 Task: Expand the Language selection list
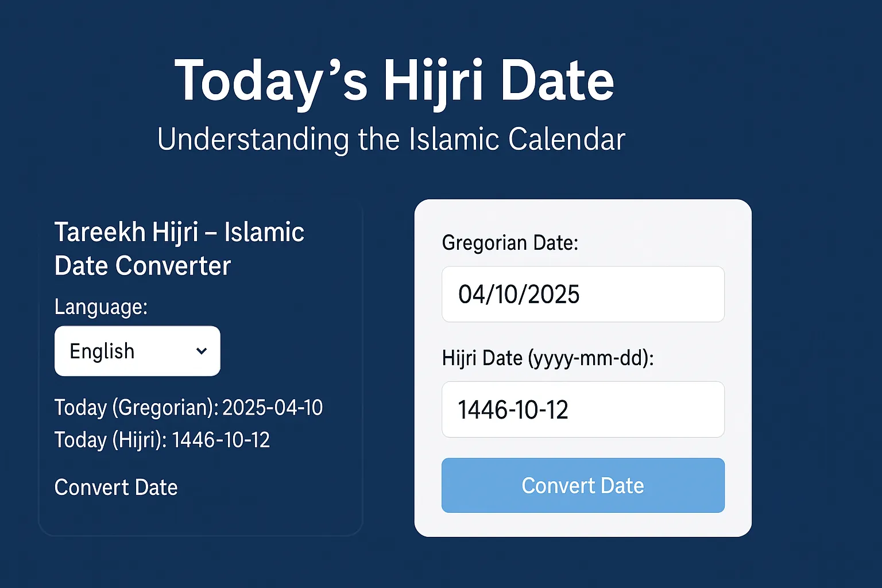click(137, 351)
